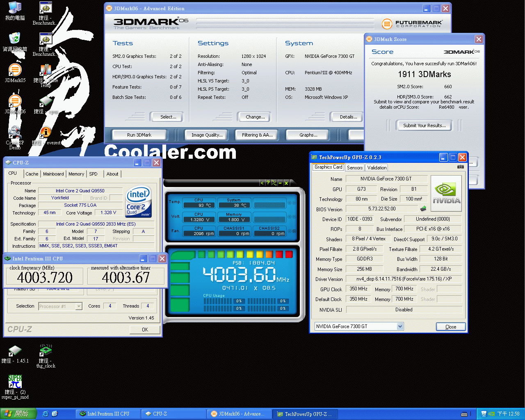Click the Select... button under Tests
Viewport: 525px width, 420px height.
(x=166, y=117)
